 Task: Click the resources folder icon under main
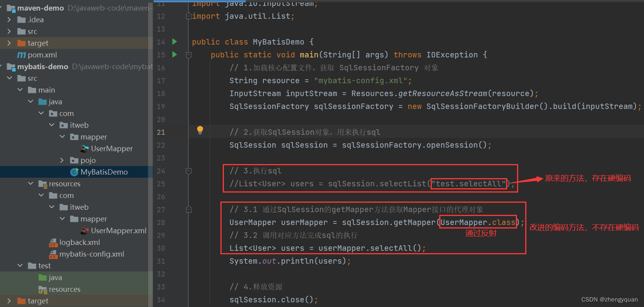[x=43, y=184]
